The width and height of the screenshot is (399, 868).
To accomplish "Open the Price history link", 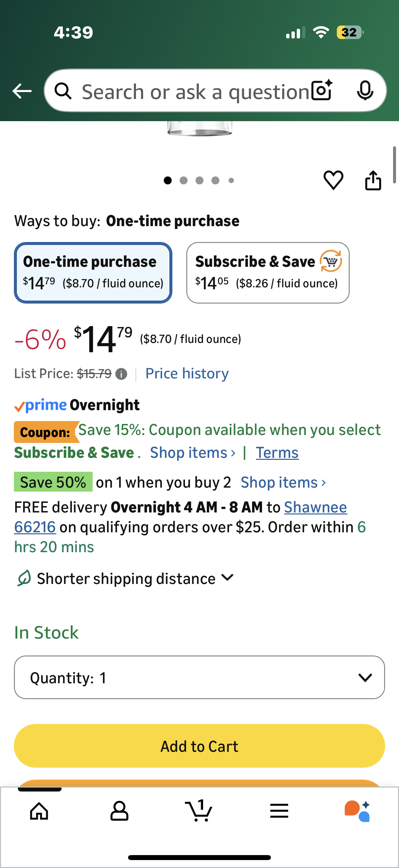I will click(187, 373).
